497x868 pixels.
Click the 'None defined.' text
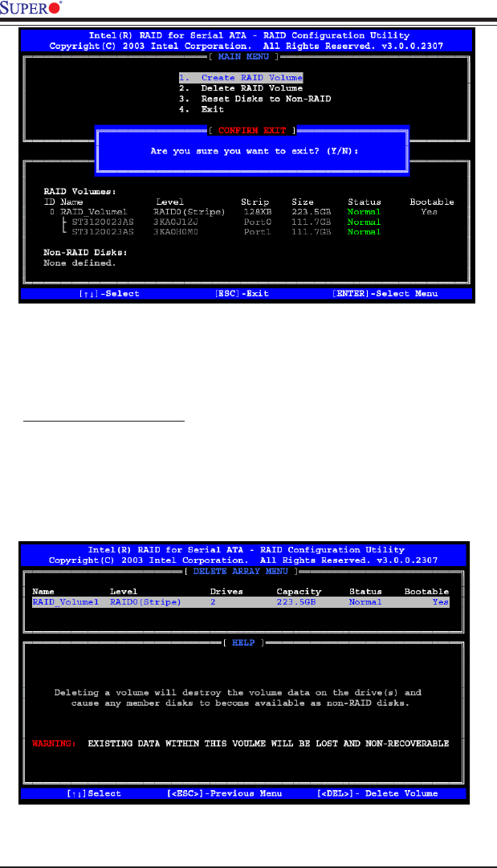click(x=79, y=263)
